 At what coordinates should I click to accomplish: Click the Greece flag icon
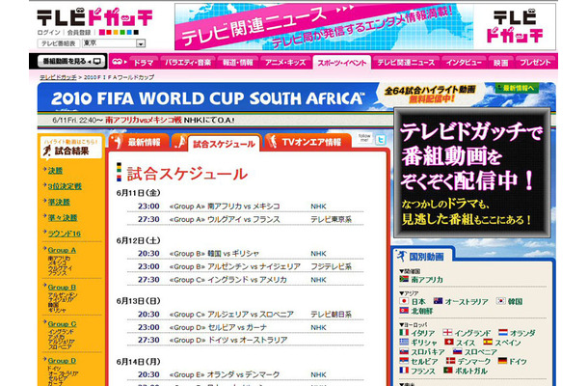coord(404,342)
